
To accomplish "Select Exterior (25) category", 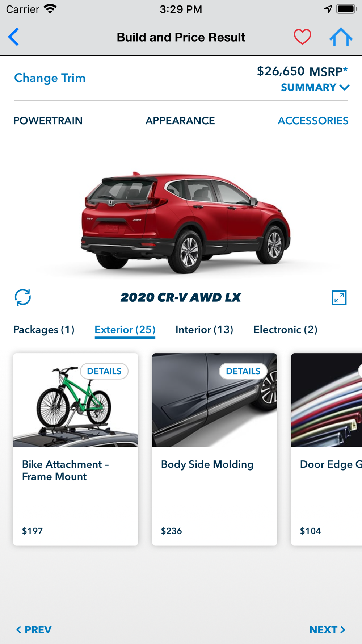I will [125, 330].
